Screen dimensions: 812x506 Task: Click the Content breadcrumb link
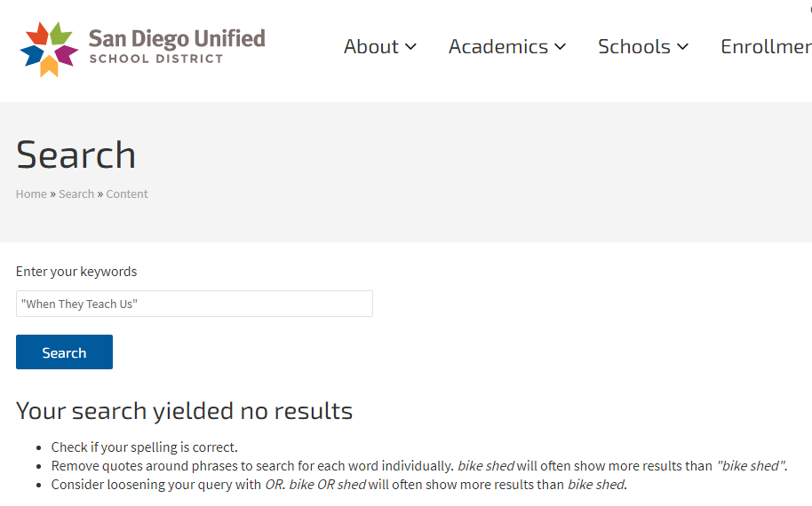click(x=127, y=194)
